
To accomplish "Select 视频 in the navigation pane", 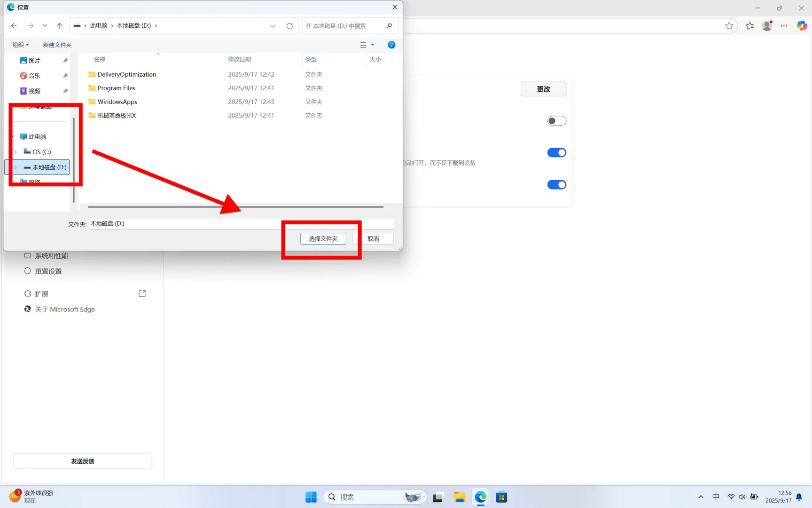I will click(x=34, y=91).
